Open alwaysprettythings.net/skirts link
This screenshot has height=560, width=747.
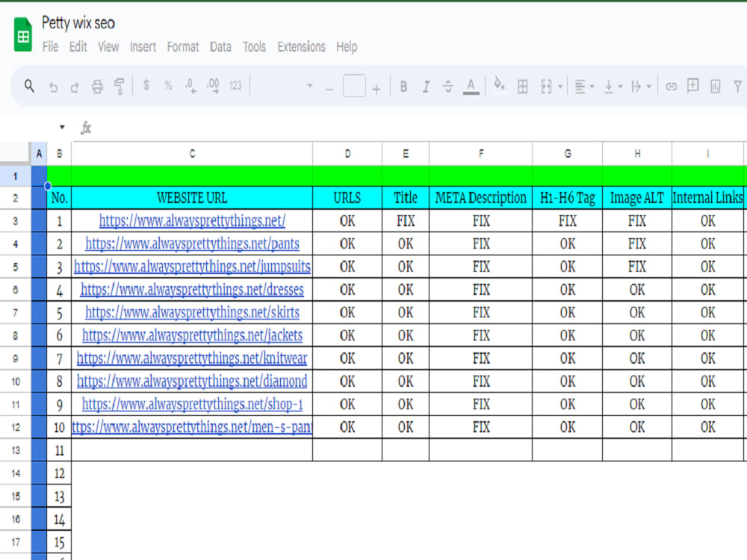[x=192, y=312]
